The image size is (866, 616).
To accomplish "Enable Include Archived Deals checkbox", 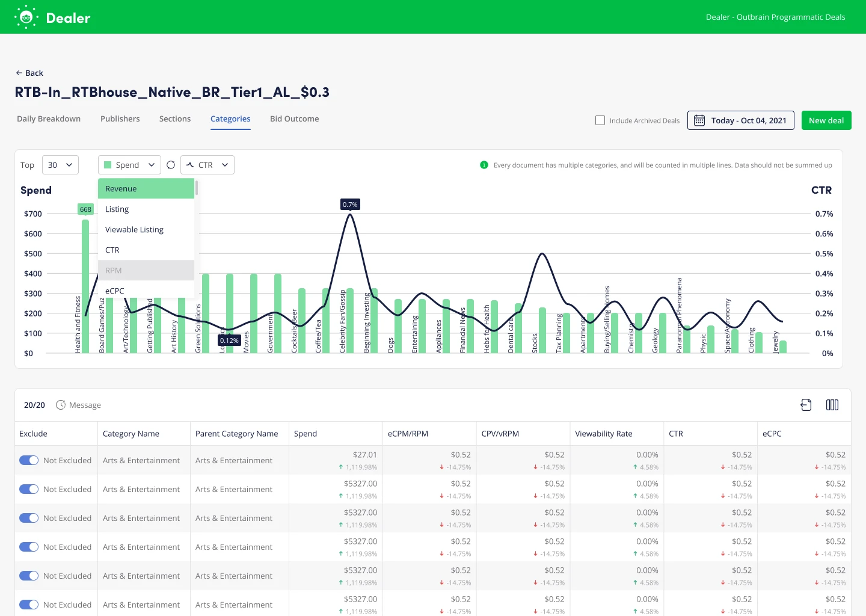I will coord(600,120).
